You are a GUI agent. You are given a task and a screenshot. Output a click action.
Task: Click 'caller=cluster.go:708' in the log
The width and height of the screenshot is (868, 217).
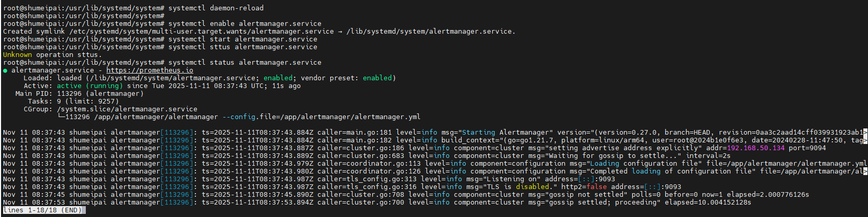361,195
